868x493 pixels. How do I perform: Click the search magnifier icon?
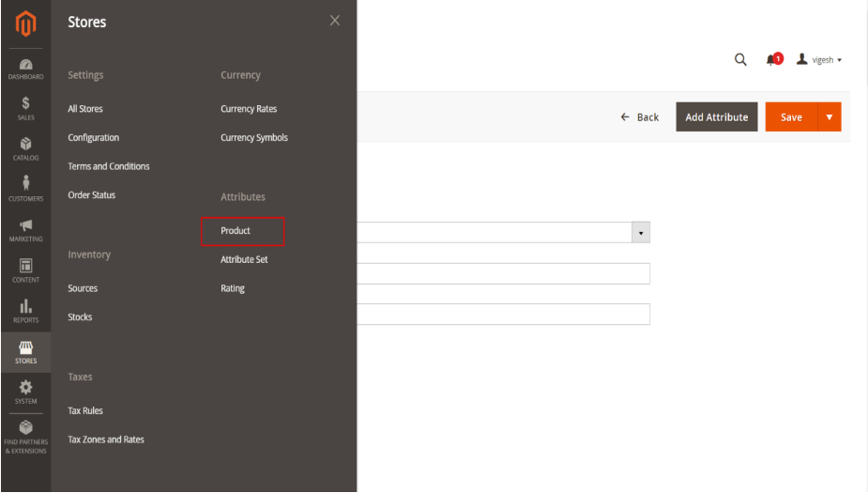[740, 60]
